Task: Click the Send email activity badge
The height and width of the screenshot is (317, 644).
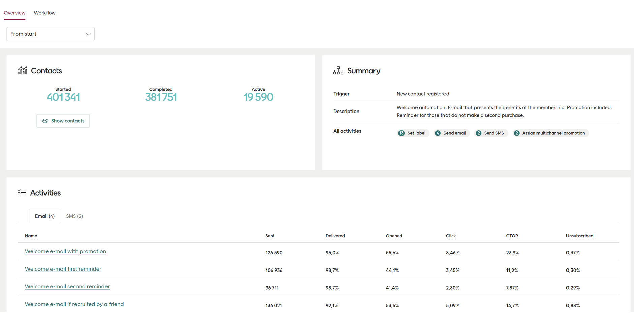Action: [451, 133]
